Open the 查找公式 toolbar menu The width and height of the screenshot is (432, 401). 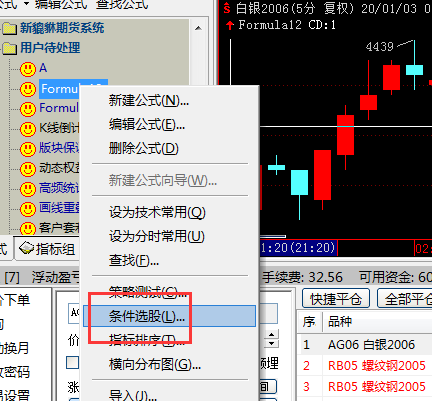(122, 4)
